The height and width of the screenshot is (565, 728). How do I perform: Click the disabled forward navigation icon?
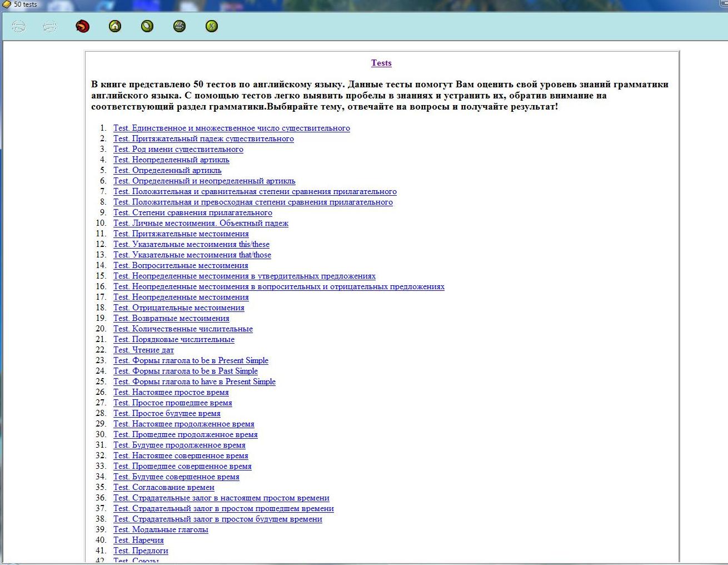point(50,26)
